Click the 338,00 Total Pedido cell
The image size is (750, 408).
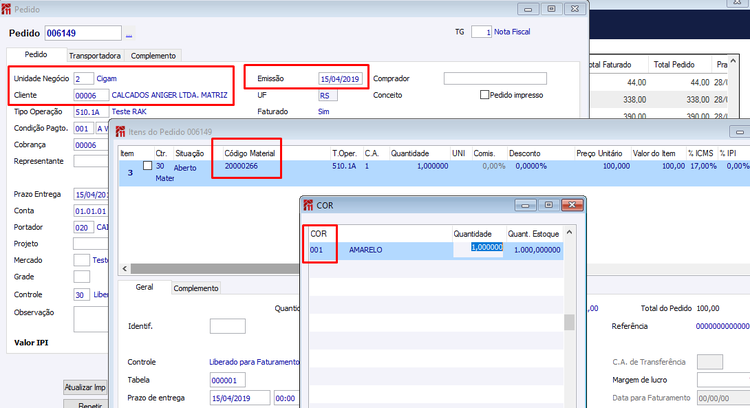[x=697, y=99]
